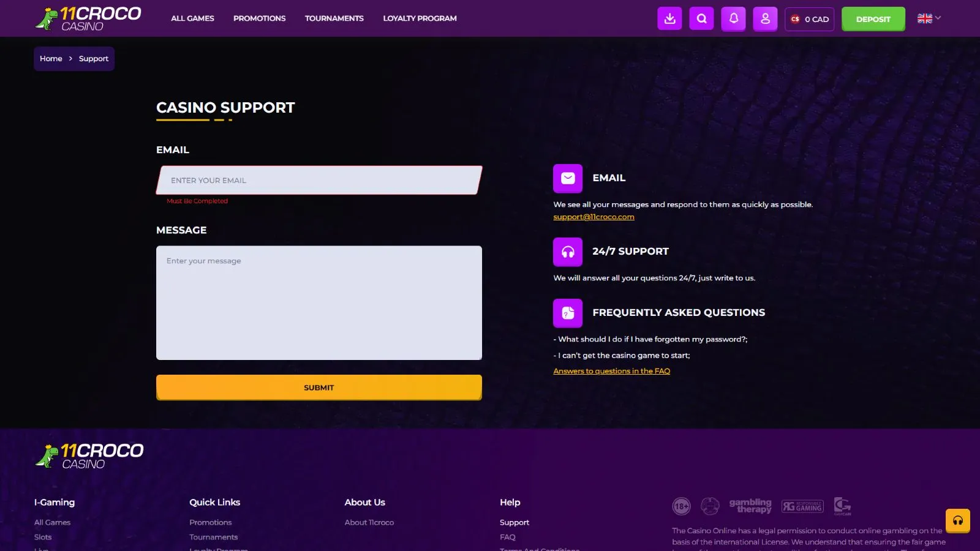Open the All Games menu
Image resolution: width=980 pixels, height=551 pixels.
click(x=192, y=18)
